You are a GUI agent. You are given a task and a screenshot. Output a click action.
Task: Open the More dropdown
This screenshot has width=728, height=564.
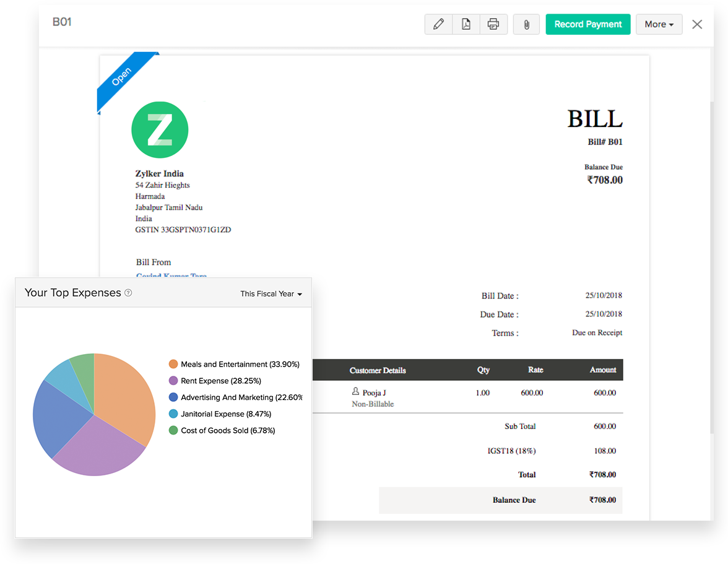tap(659, 24)
